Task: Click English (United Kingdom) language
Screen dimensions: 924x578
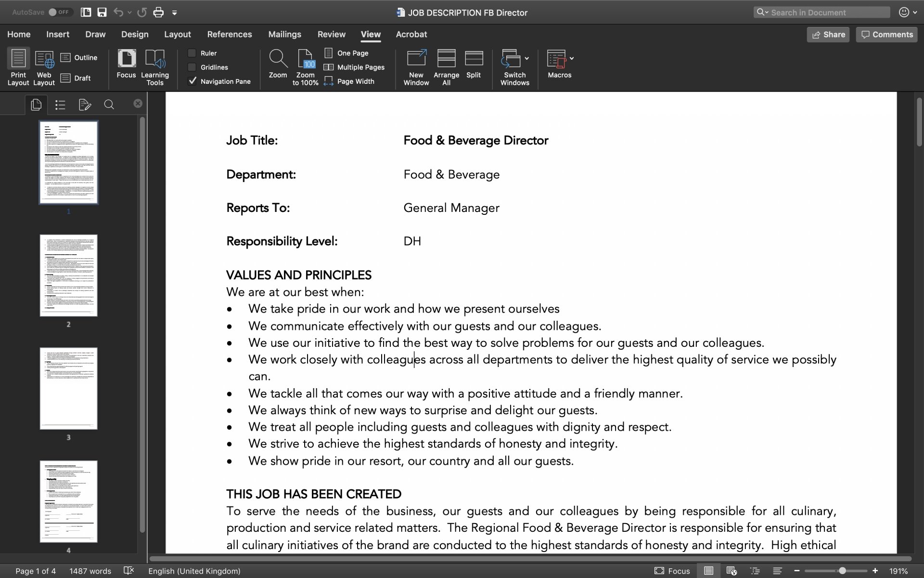Action: pyautogui.click(x=194, y=571)
